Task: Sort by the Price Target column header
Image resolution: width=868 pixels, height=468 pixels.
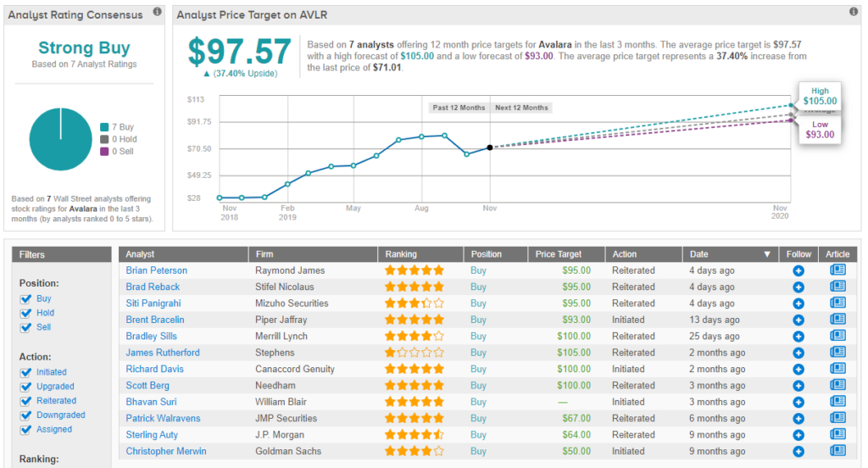Action: point(566,254)
